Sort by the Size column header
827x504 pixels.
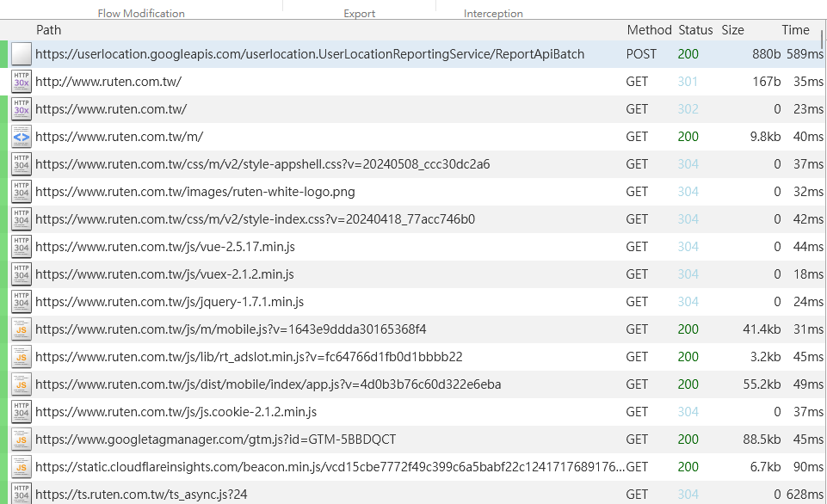pyautogui.click(x=732, y=30)
